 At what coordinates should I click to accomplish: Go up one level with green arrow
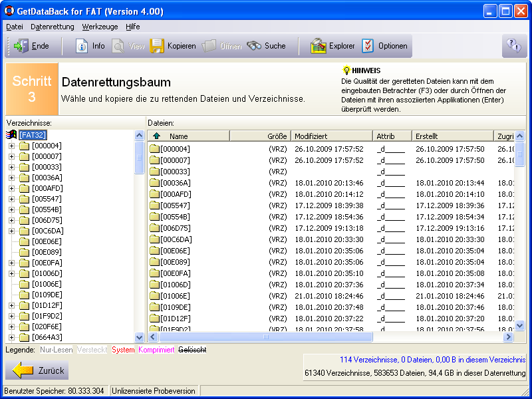(156, 136)
